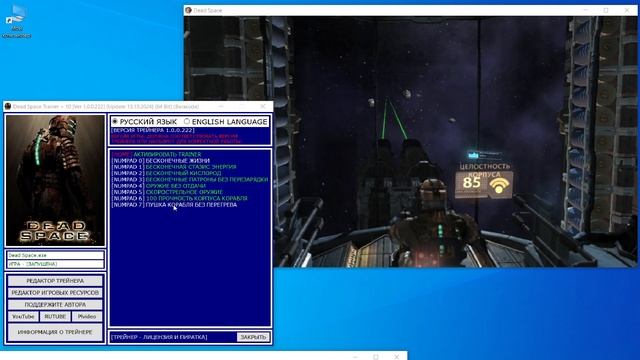Open ИНФОРМАЦИЯ О ТРЕЙНЕРЕ
The height and width of the screenshot is (360, 640).
(x=55, y=332)
